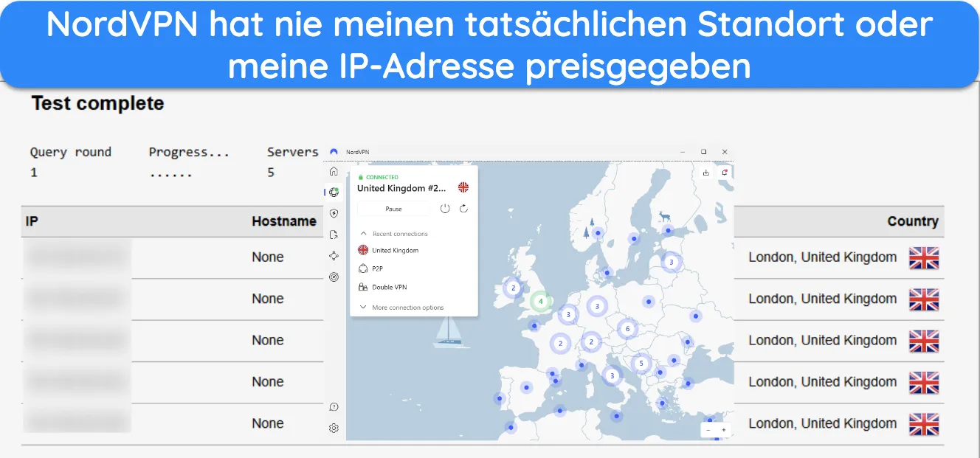Click the Country column header
Screen dimensions: 980x458
tap(913, 221)
